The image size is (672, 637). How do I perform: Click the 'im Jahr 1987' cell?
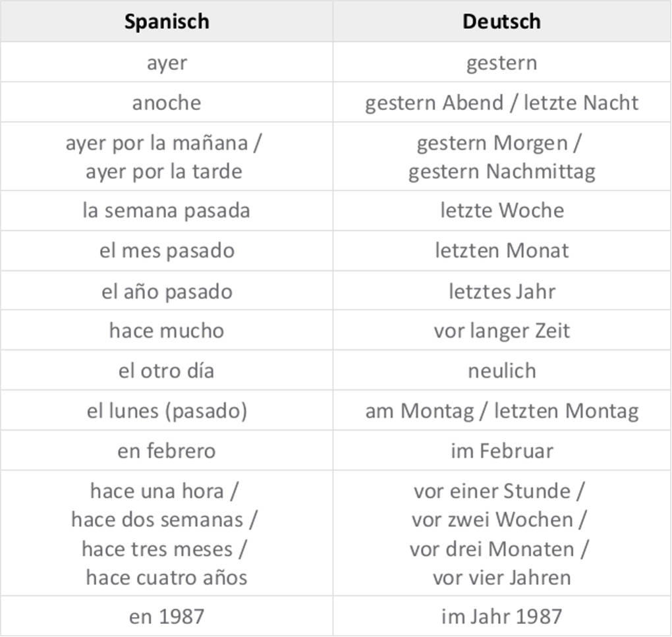click(501, 617)
